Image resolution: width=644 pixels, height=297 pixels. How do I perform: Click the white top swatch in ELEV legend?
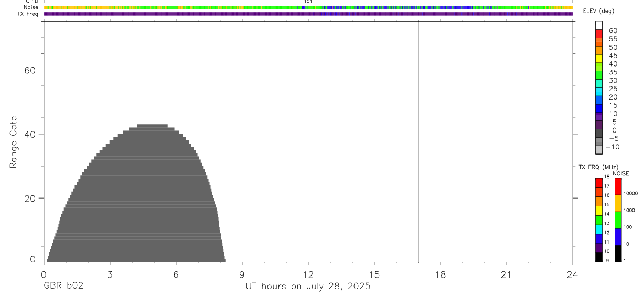point(598,25)
